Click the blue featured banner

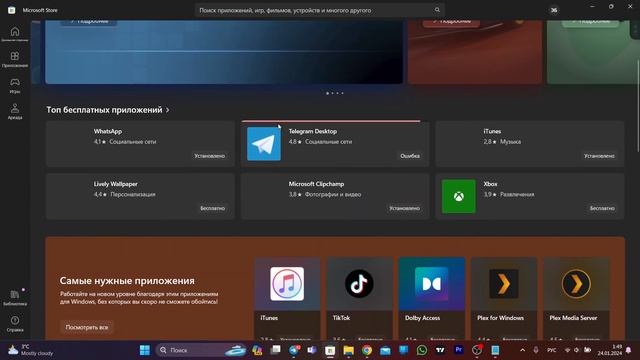[x=224, y=52]
